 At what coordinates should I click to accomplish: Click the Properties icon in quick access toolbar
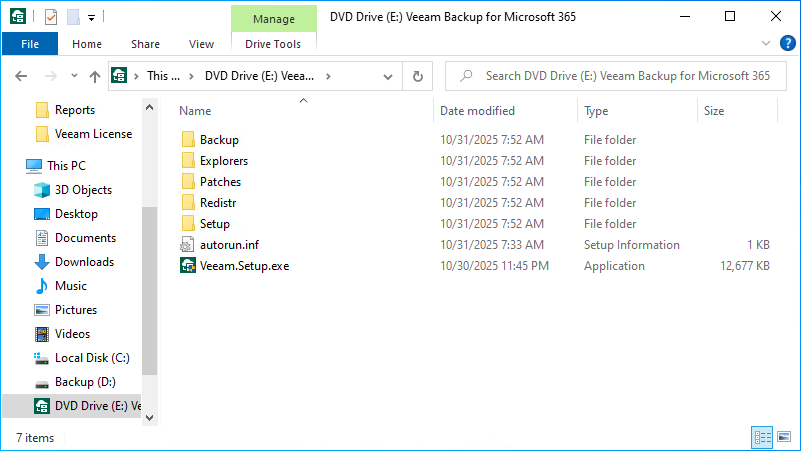click(51, 17)
